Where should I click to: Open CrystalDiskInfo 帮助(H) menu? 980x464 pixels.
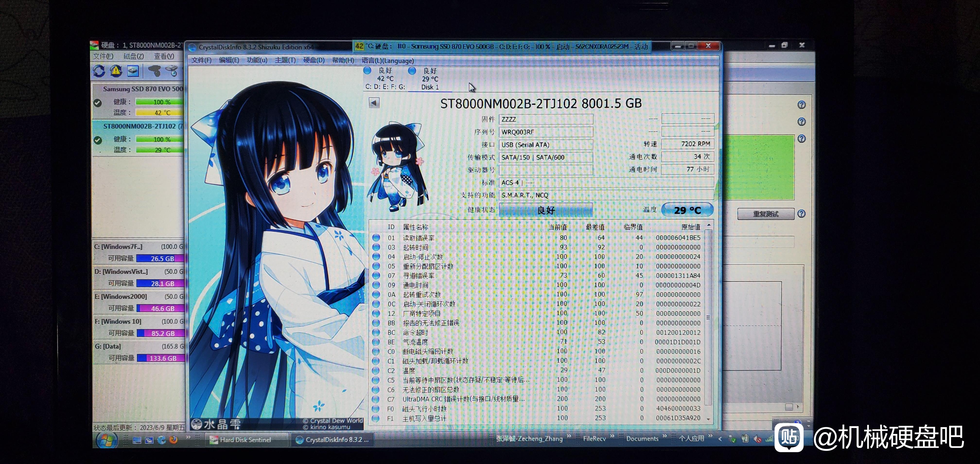[x=343, y=60]
